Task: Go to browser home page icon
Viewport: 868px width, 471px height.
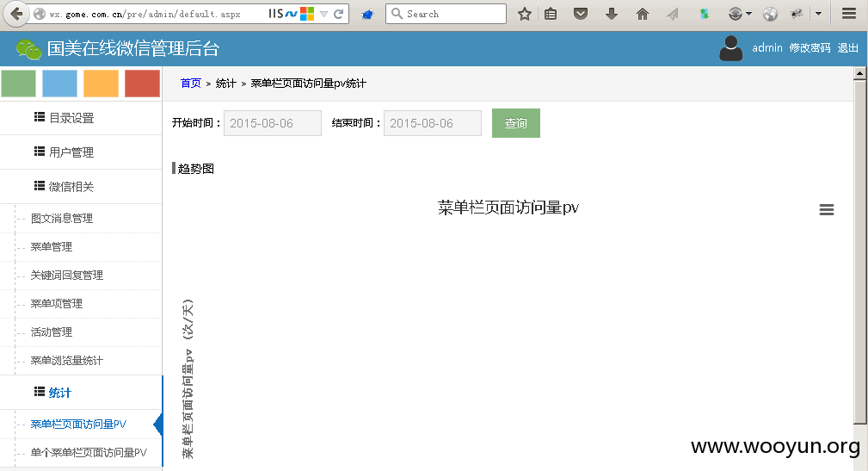Action: [x=642, y=14]
